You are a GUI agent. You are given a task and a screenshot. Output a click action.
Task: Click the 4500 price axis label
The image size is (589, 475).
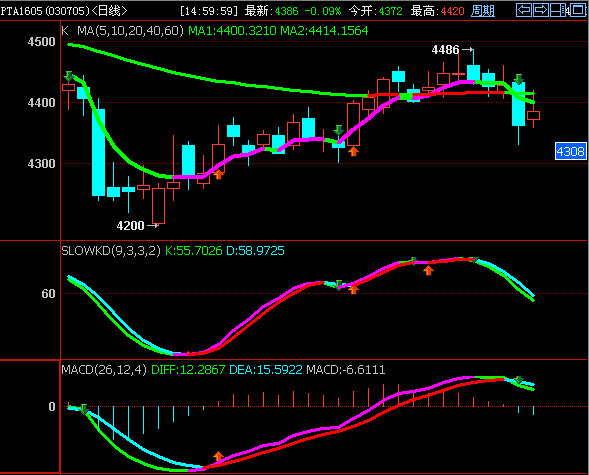(x=41, y=42)
